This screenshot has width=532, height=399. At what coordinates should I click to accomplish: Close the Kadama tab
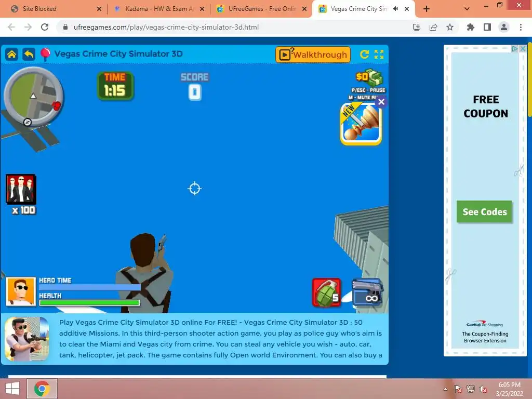[202, 9]
